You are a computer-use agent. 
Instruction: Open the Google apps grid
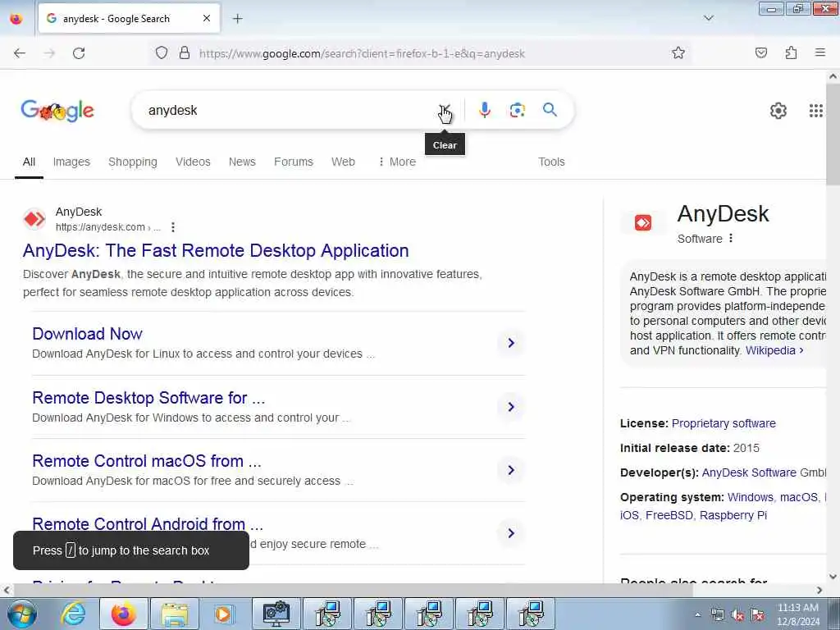(x=816, y=111)
